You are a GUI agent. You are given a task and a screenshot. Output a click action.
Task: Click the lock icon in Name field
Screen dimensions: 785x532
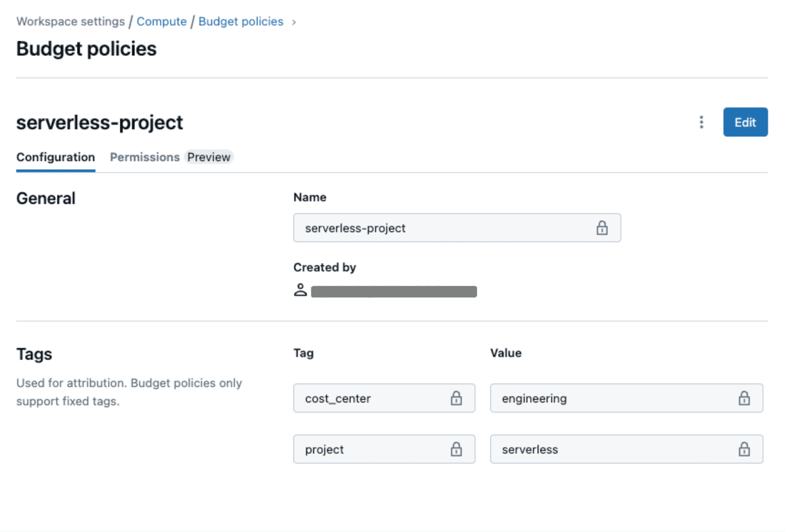pyautogui.click(x=602, y=228)
